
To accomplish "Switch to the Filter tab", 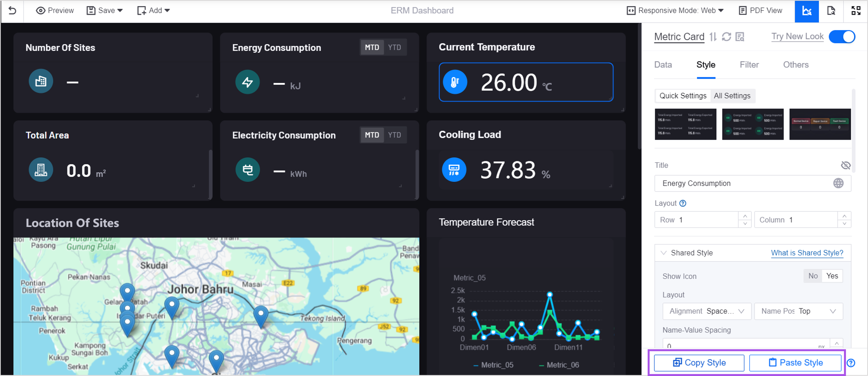I will [x=749, y=65].
